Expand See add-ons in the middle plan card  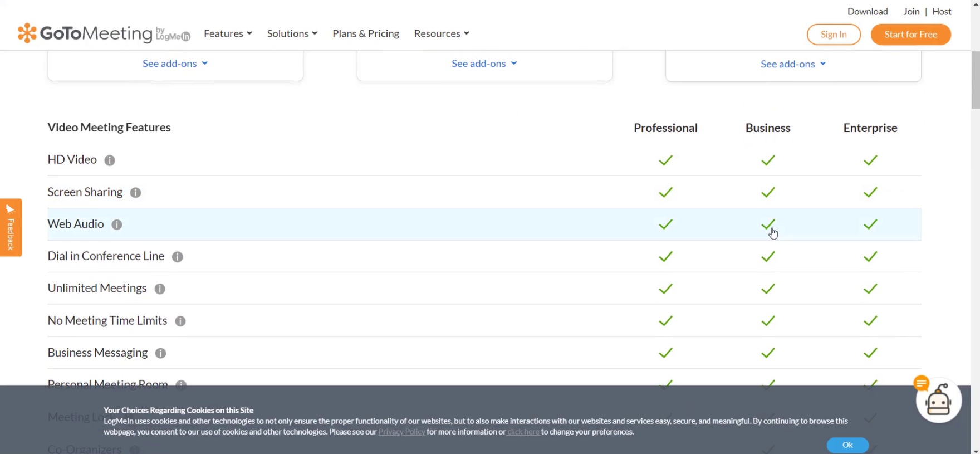(x=484, y=64)
